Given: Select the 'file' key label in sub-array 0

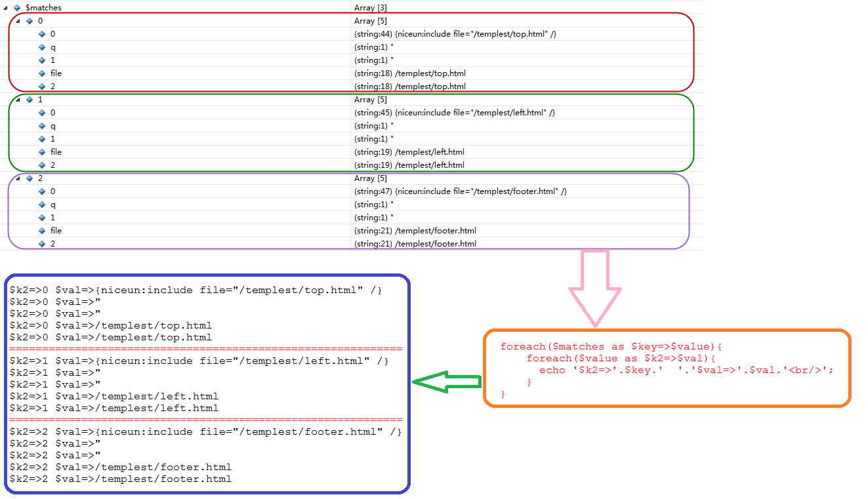Looking at the screenshot, I should [x=56, y=73].
